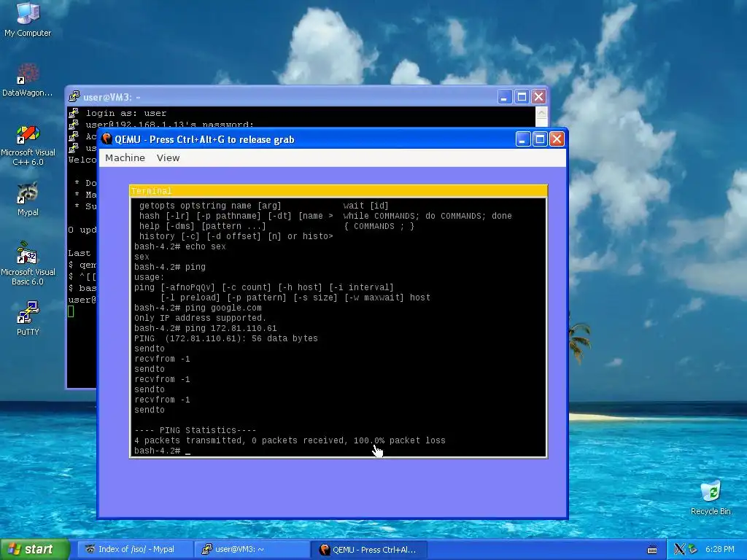Minimize the QEMU window

tap(522, 139)
